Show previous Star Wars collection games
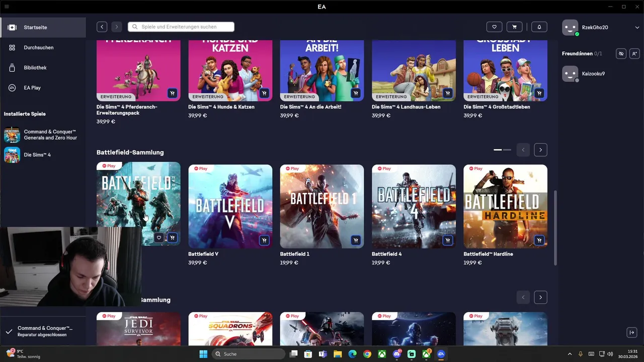This screenshot has width=644, height=362. (523, 297)
